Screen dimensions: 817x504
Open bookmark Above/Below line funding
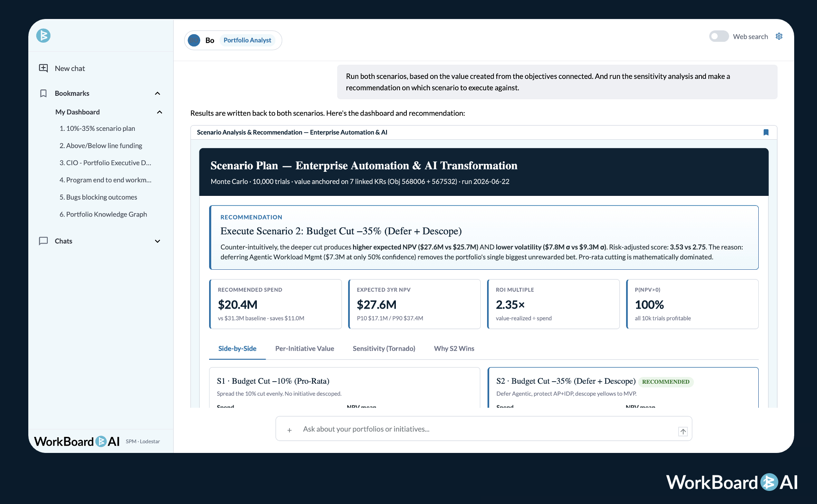coord(101,146)
